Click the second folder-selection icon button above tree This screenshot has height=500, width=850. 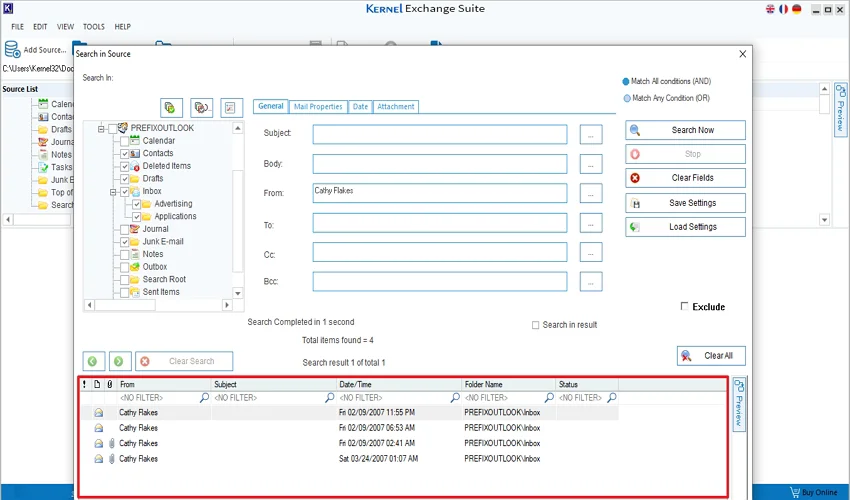click(202, 107)
